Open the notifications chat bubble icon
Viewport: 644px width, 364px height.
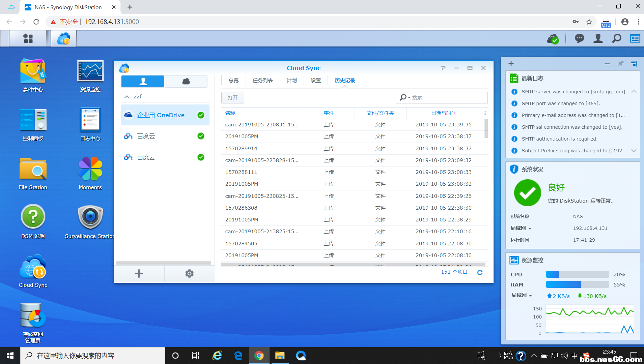pyautogui.click(x=579, y=39)
